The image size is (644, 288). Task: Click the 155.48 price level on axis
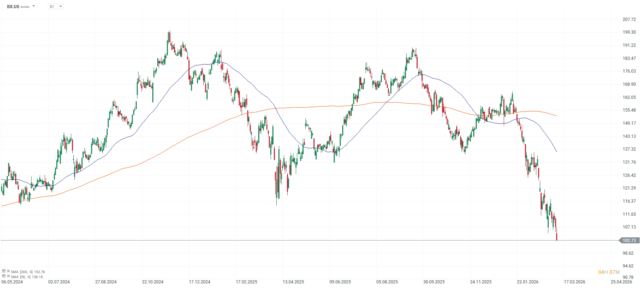(629, 110)
